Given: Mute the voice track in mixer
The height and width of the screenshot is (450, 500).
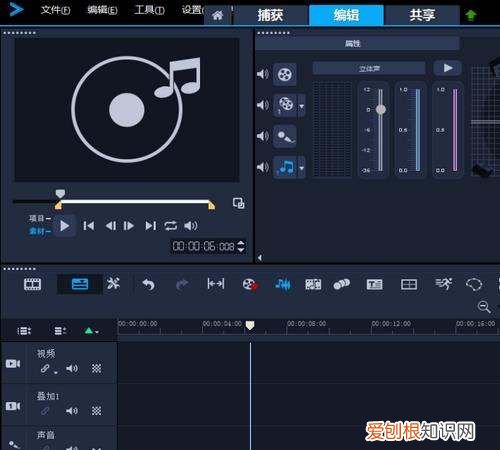Looking at the screenshot, I should (263, 136).
